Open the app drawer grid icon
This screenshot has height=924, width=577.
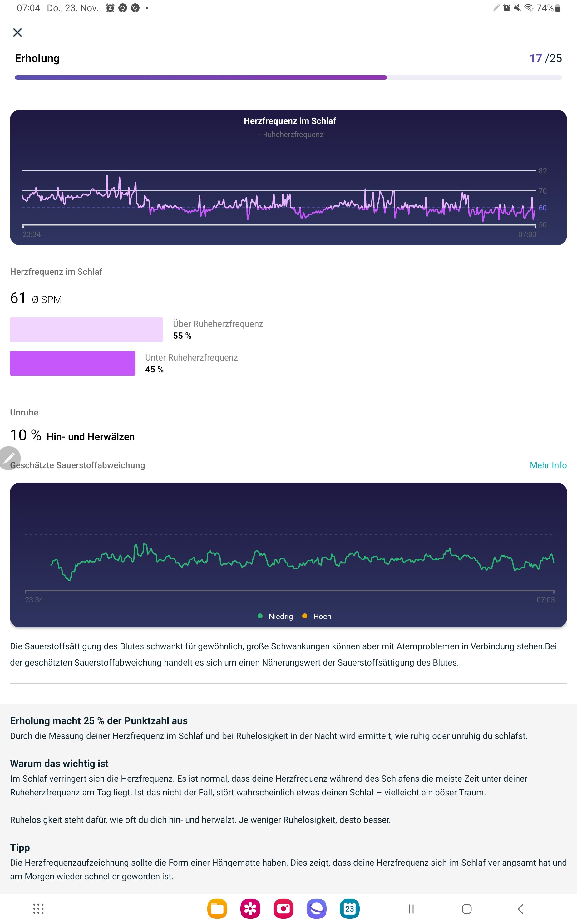(38, 908)
